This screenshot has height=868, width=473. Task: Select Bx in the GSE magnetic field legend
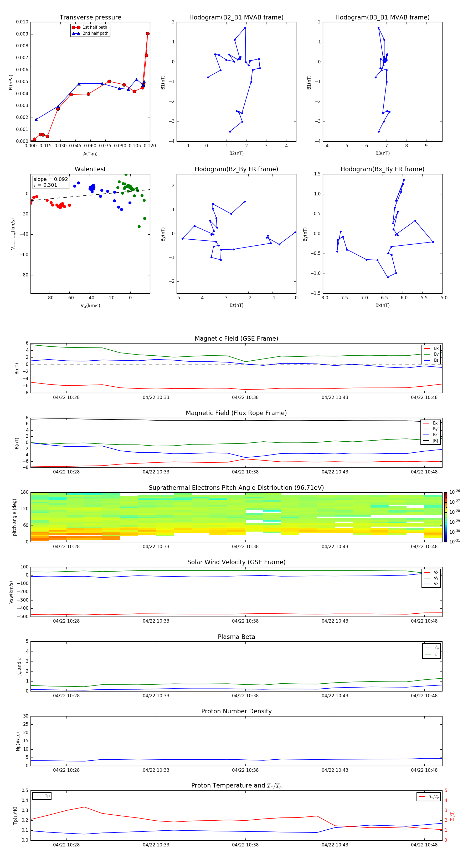click(x=431, y=349)
